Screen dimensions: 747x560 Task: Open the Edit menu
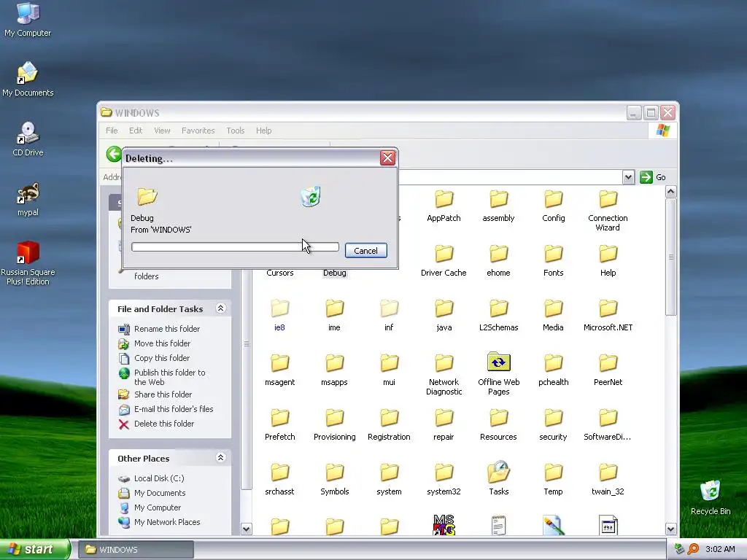pos(135,131)
